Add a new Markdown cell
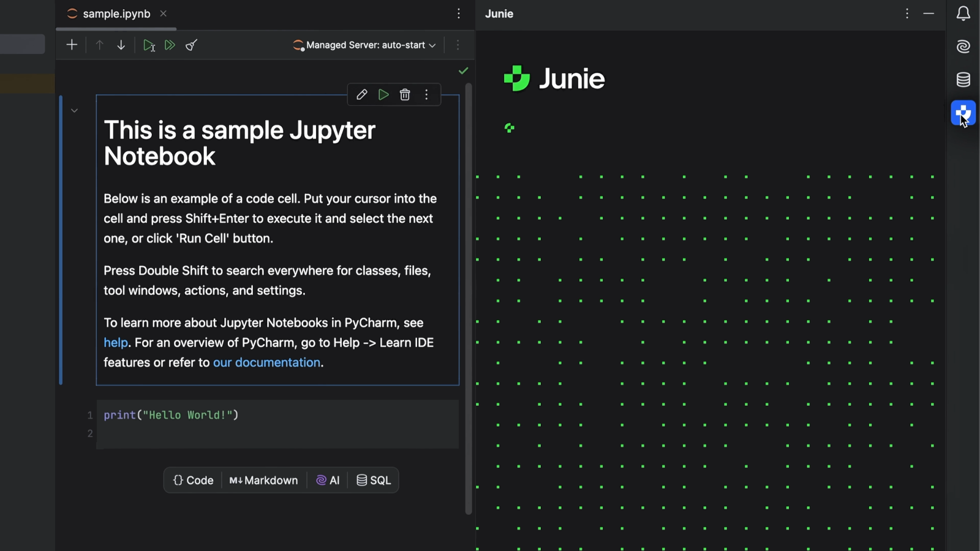This screenshot has width=980, height=551. [263, 481]
